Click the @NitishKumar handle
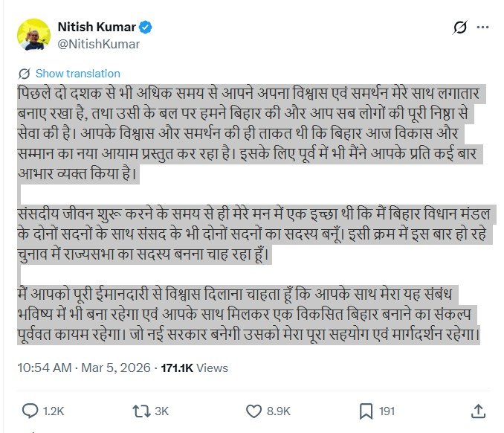Screen dimensions: 504x433 [99, 44]
